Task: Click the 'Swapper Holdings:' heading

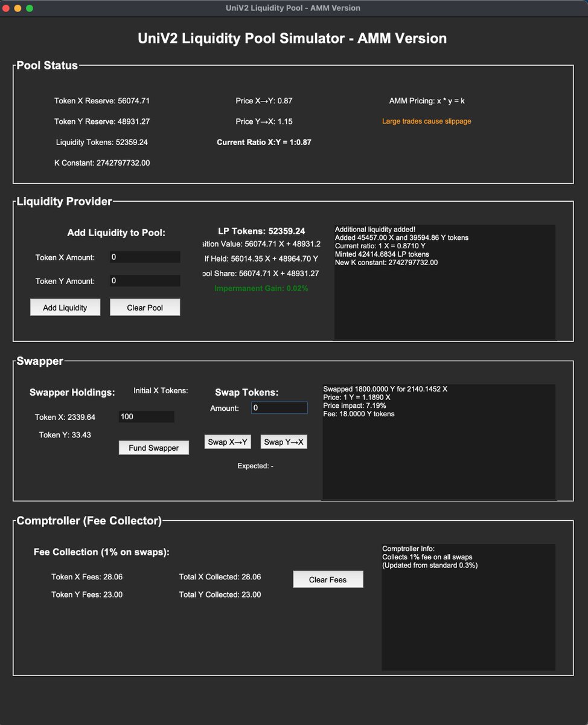Action: coord(72,393)
